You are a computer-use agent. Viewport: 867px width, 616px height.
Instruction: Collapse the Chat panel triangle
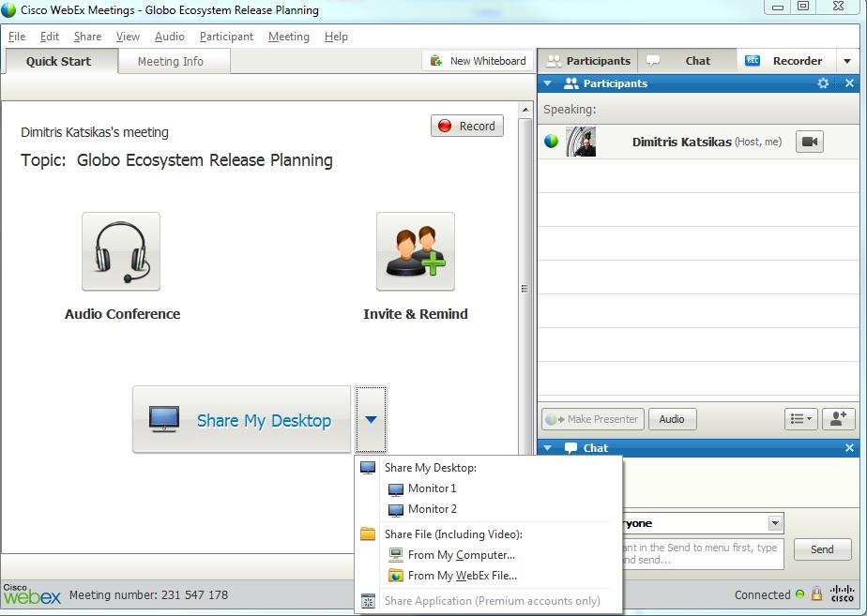click(x=548, y=447)
